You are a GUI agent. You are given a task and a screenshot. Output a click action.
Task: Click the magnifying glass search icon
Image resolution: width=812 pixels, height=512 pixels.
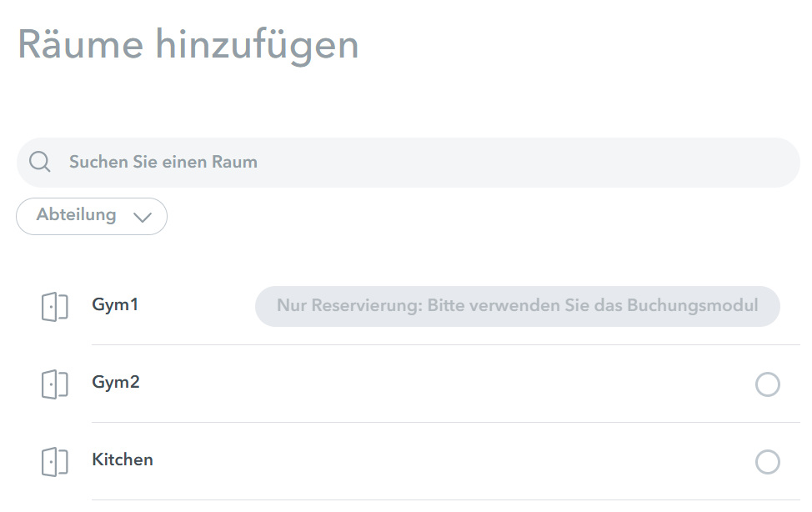click(x=39, y=162)
